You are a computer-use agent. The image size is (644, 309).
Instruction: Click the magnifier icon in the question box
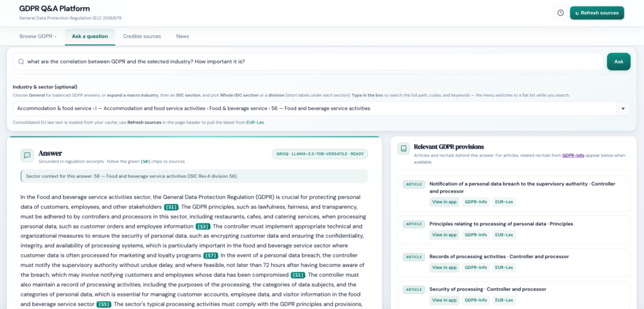(x=21, y=62)
